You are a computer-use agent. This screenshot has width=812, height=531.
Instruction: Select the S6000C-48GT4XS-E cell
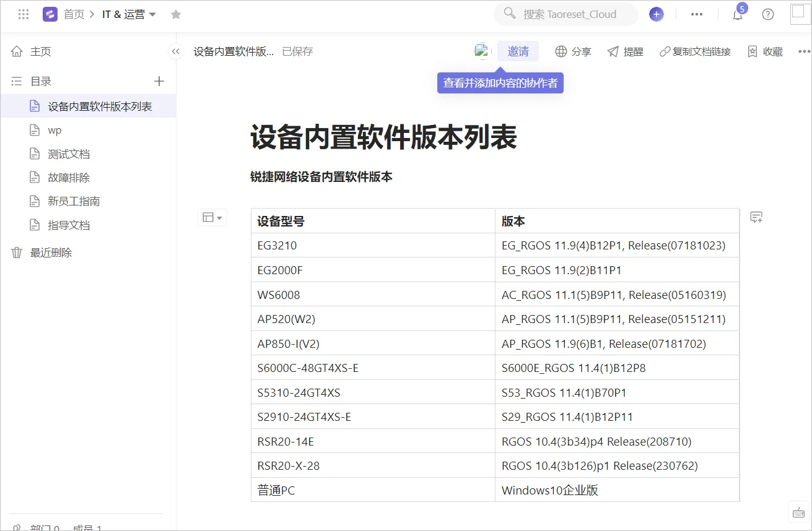[373, 368]
